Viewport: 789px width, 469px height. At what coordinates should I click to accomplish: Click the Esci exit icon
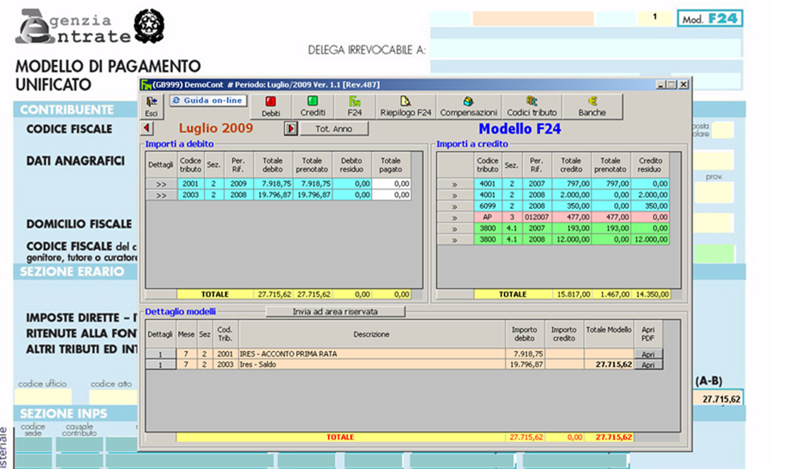tap(151, 106)
